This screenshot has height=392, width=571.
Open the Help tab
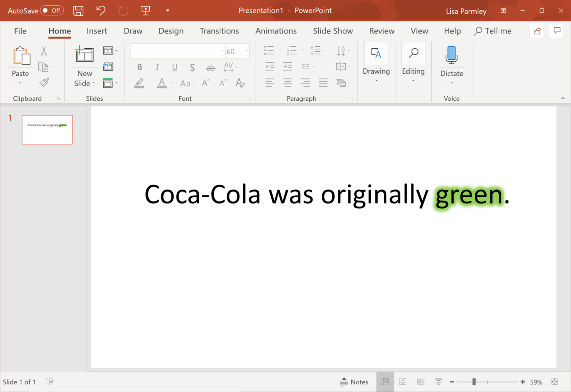coord(452,31)
